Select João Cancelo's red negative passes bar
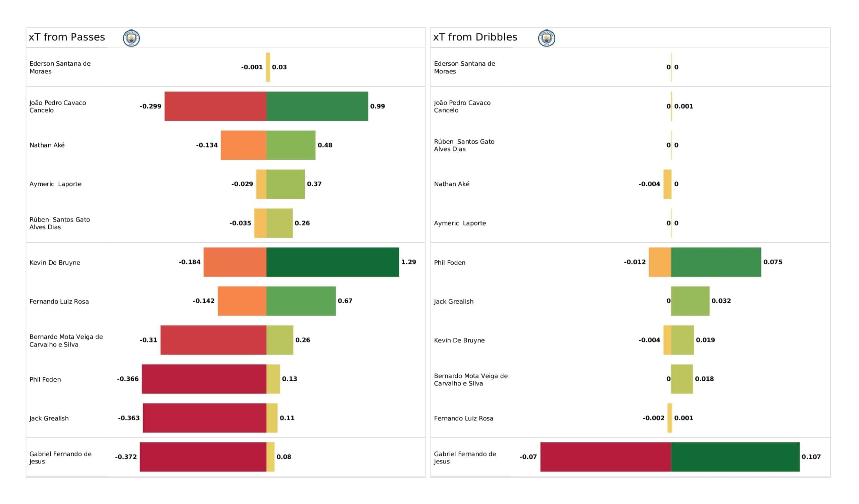The image size is (859, 504). [215, 106]
